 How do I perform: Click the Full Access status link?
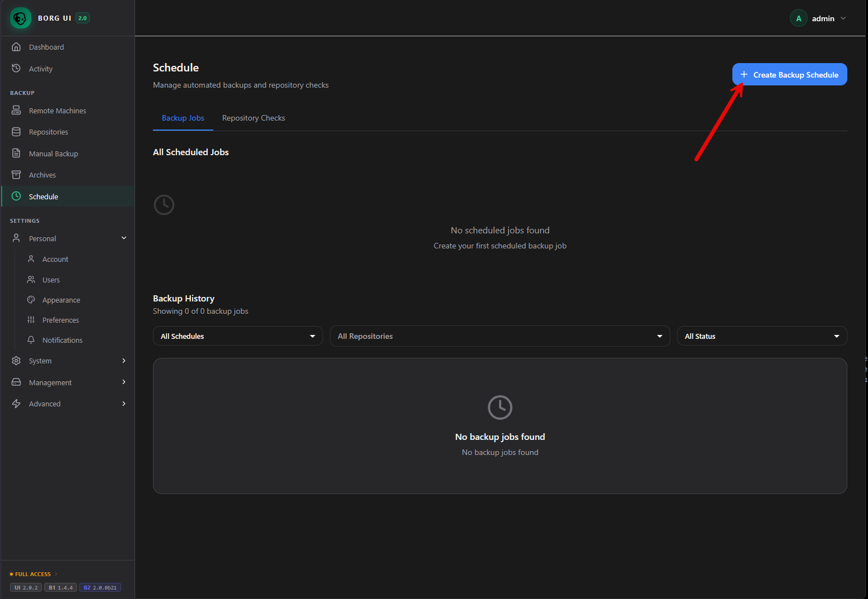pos(33,574)
